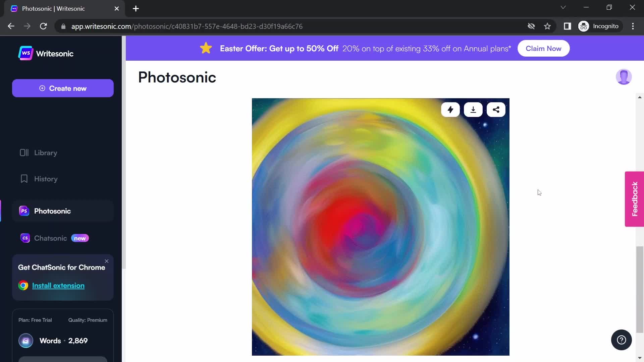Click the help question mark button bottom-right
This screenshot has width=644, height=362.
[622, 340]
